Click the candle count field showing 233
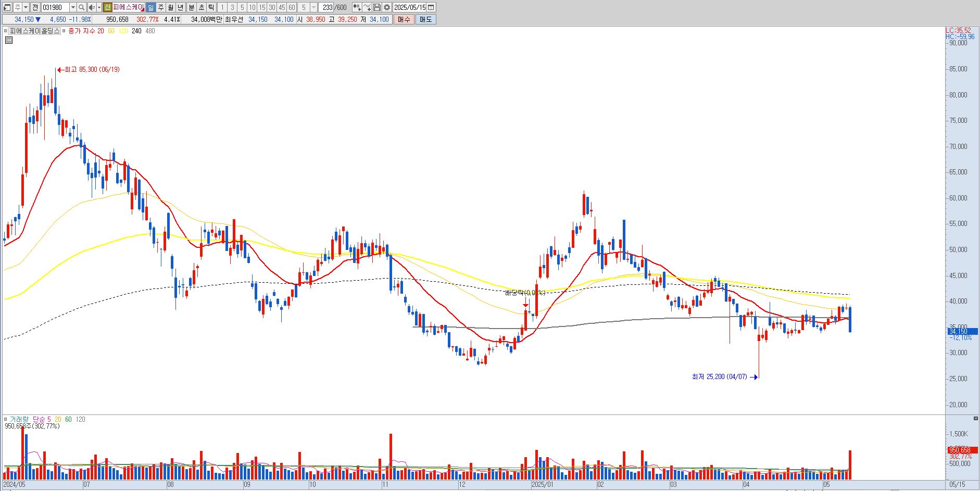The image size is (980, 491). pyautogui.click(x=327, y=7)
